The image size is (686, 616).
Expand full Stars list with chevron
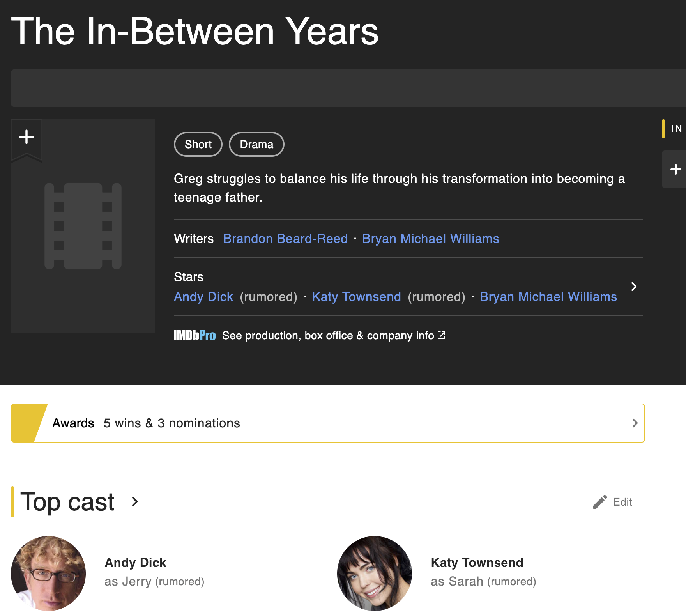pos(634,287)
